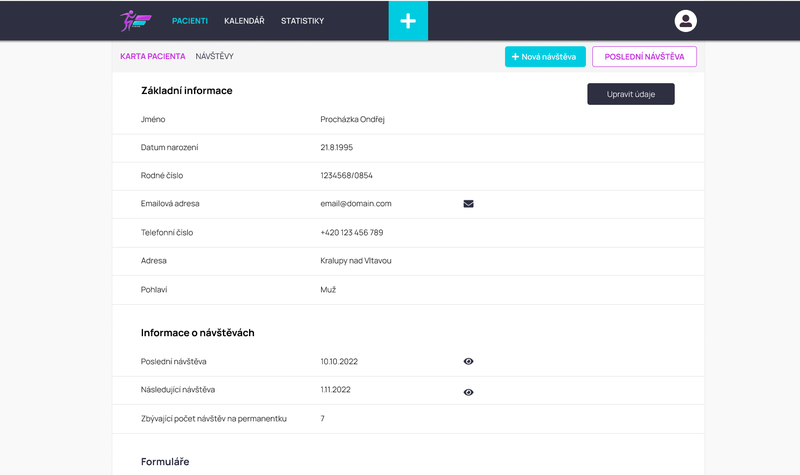View the following visit via eye icon

[x=468, y=393]
